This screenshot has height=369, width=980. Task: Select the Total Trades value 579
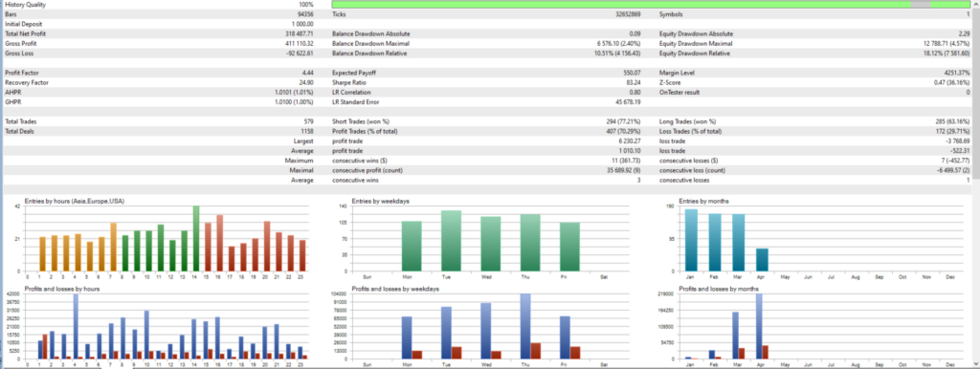pyautogui.click(x=309, y=121)
